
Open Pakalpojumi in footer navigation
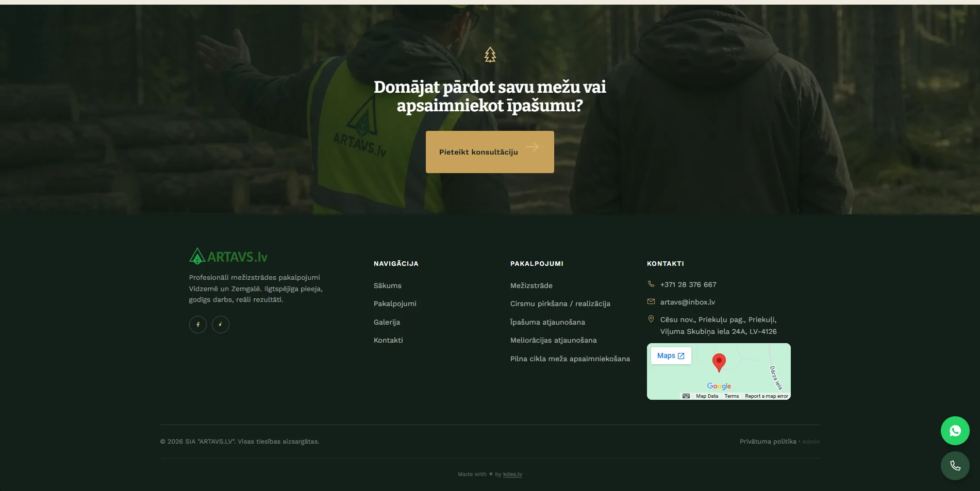click(395, 303)
